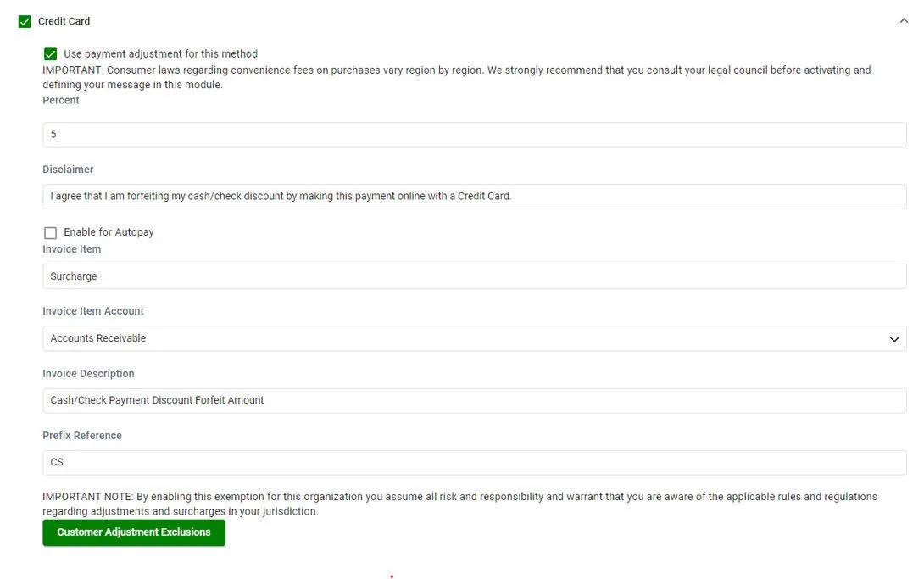Viewport: 924px width, 579px height.
Task: Click the Percent field label
Action: 61,100
